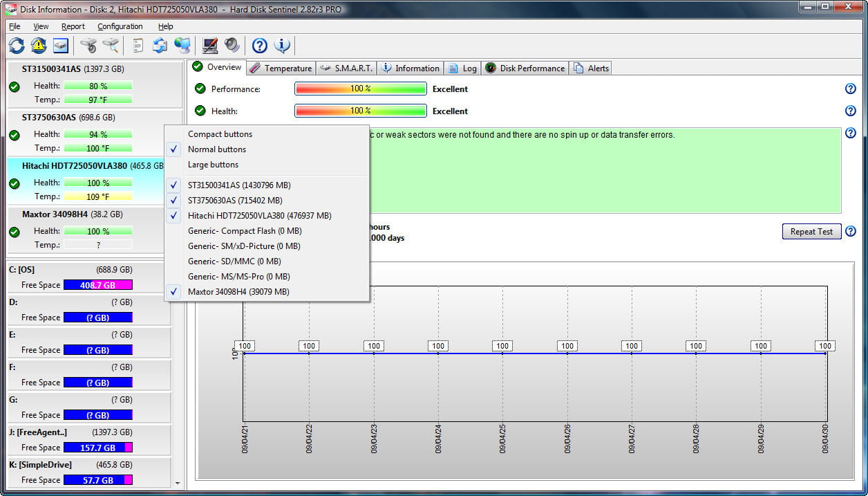Select the Overview tab

pyautogui.click(x=217, y=67)
